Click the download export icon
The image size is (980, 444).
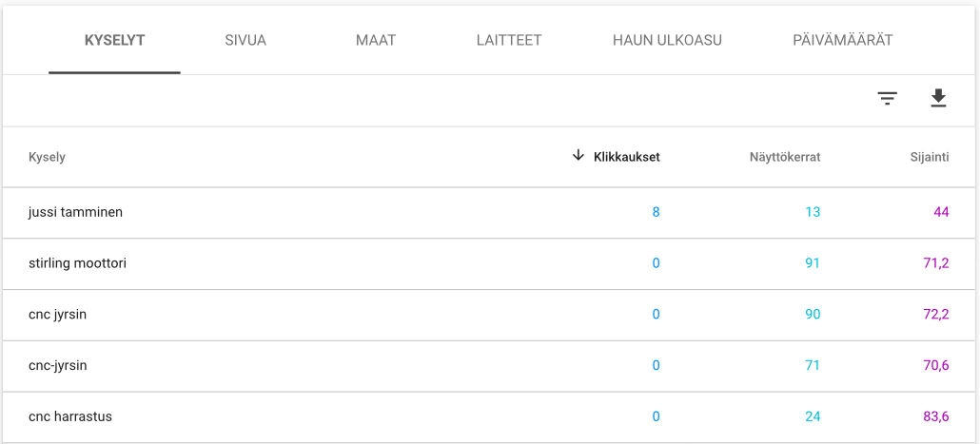pyautogui.click(x=938, y=99)
